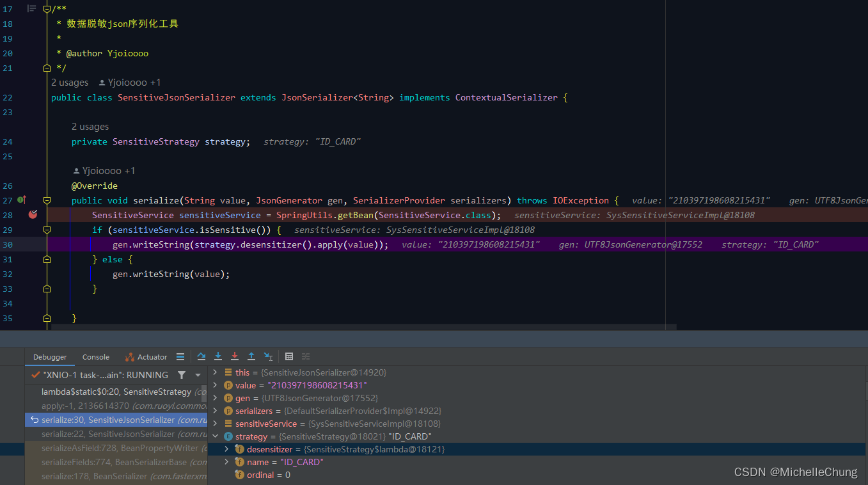The image size is (868, 485).
Task: Click 'Yjoioooo +1' author hint above @Override
Action: point(104,171)
